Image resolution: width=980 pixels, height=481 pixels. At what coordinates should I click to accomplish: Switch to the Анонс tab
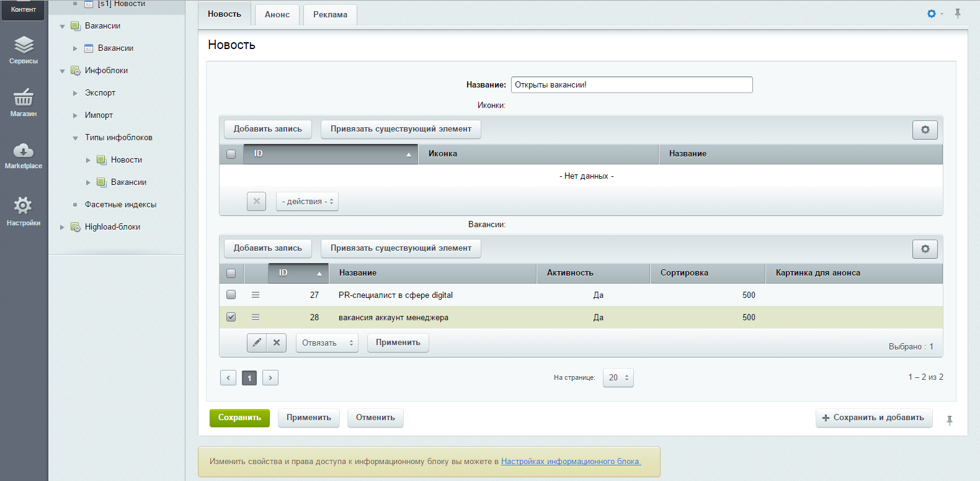[277, 14]
